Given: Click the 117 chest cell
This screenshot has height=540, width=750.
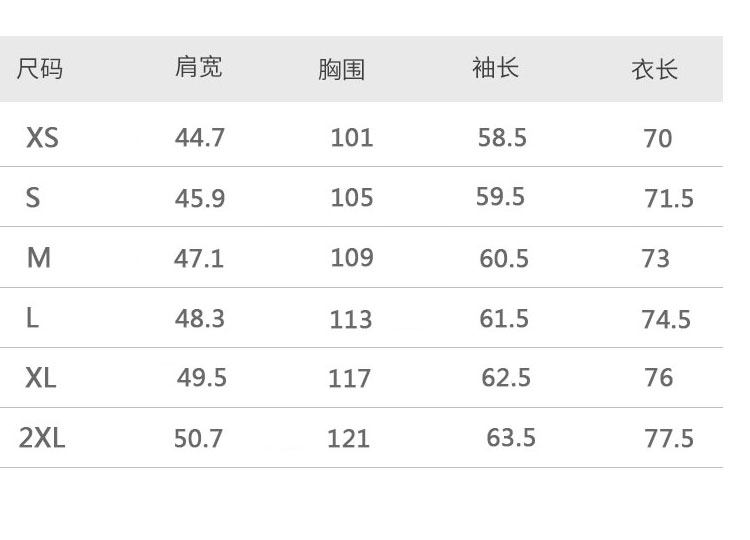Looking at the screenshot, I should coord(350,378).
